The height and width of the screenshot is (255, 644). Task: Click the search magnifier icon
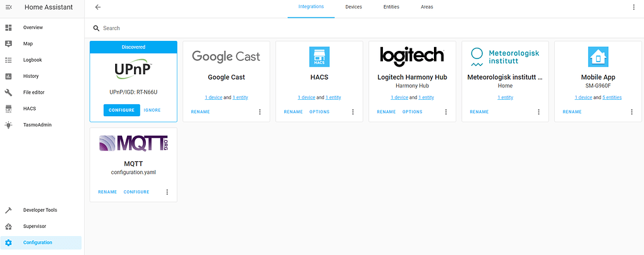point(96,28)
